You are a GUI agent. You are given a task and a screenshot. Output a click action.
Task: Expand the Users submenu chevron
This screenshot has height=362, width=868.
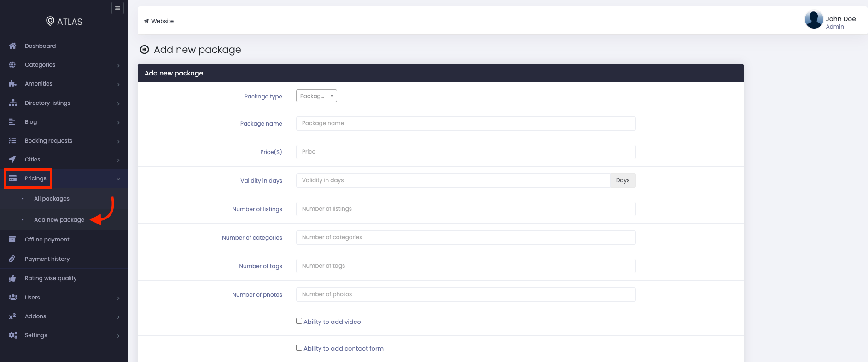coord(118,298)
